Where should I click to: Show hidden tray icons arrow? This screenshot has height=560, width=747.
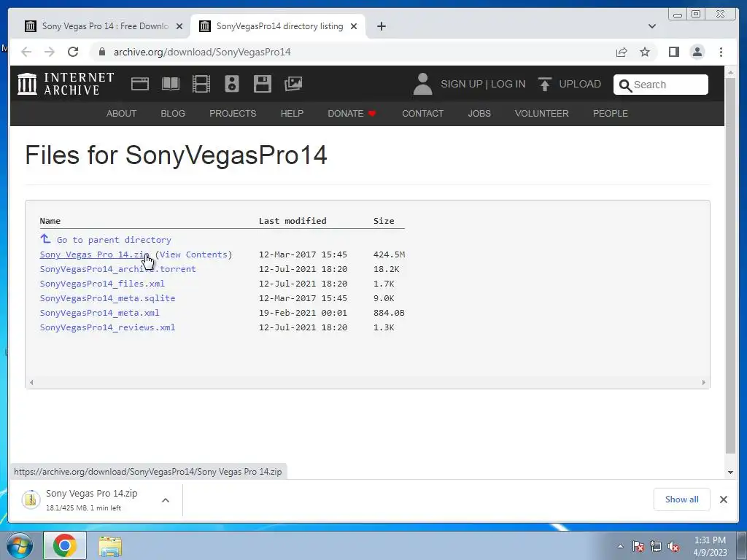click(620, 546)
